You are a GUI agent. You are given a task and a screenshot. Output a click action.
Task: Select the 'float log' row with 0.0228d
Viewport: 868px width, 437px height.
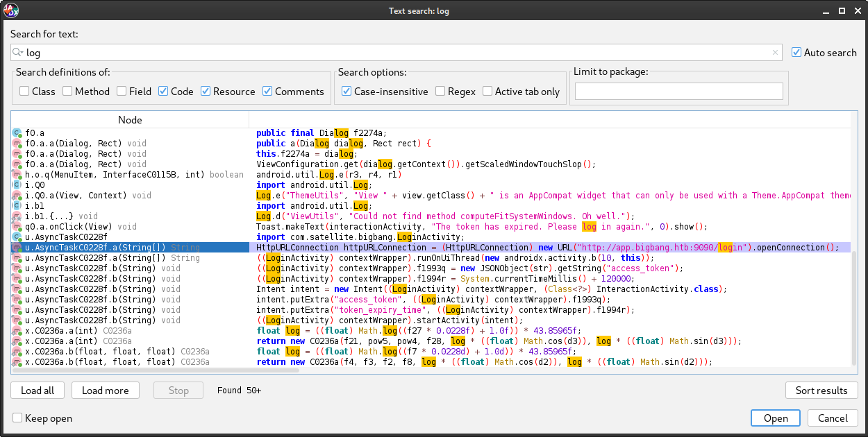click(x=431, y=352)
